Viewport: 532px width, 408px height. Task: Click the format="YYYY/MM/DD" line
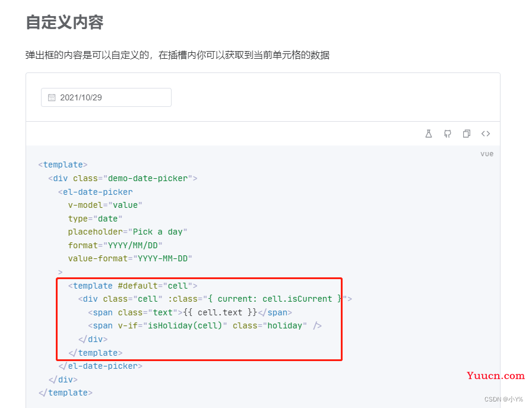(115, 245)
